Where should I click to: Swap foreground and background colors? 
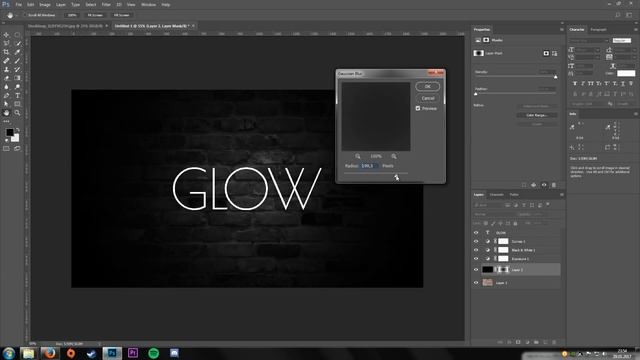(17, 130)
